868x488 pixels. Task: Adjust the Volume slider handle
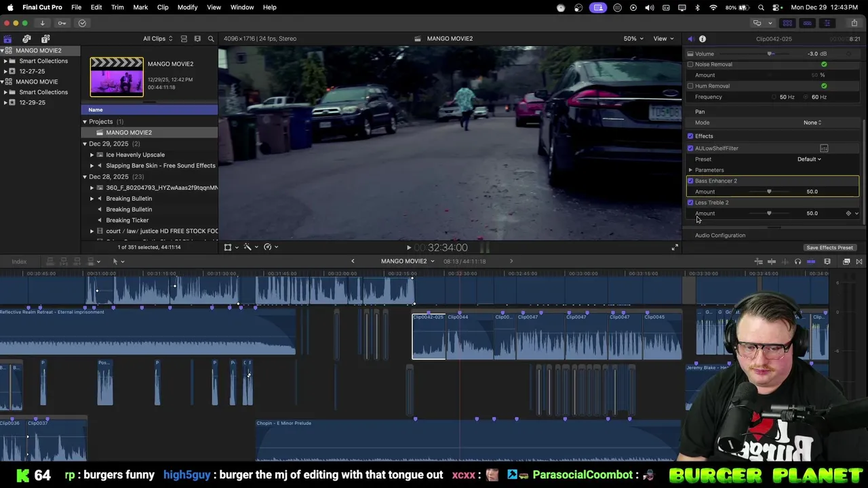tap(770, 54)
